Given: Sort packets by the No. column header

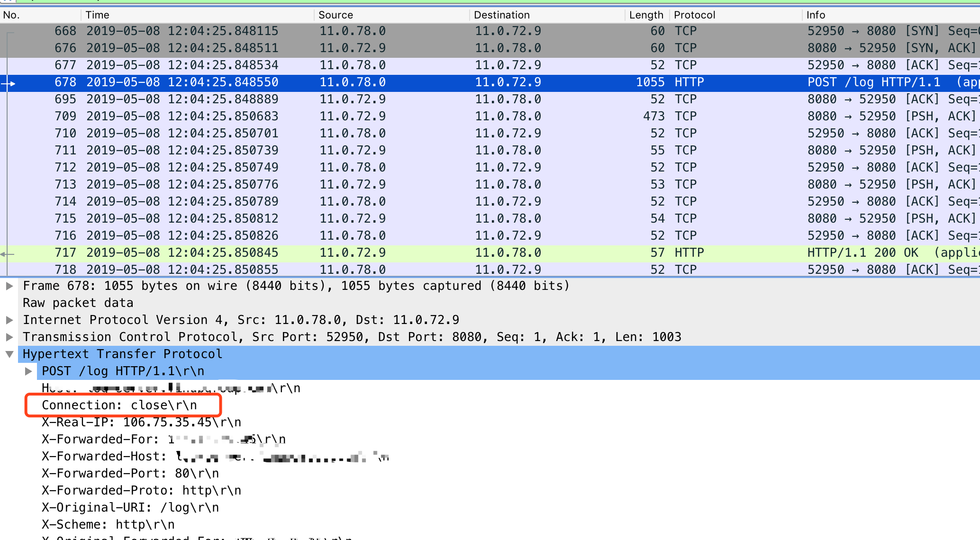Looking at the screenshot, I should click(40, 15).
